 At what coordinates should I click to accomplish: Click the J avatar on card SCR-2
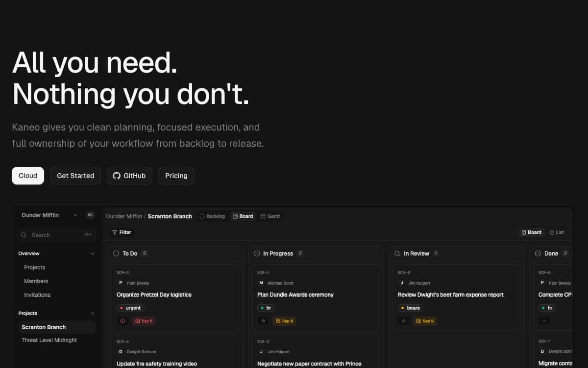pyautogui.click(x=261, y=351)
